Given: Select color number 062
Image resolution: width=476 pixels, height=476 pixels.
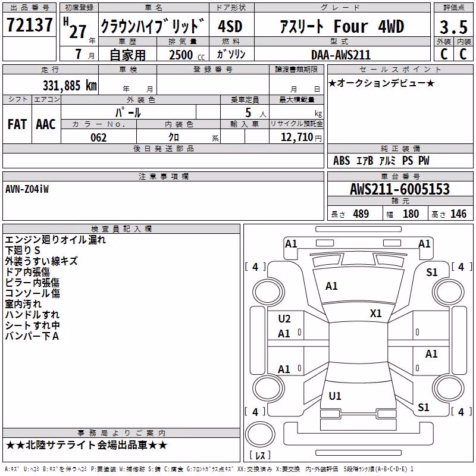Looking at the screenshot, I should 99,137.
